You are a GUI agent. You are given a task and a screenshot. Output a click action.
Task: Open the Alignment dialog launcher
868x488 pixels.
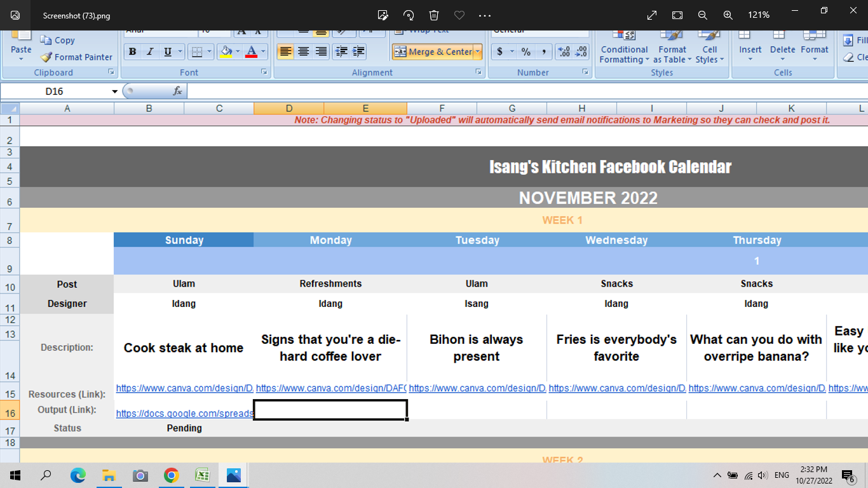click(478, 72)
